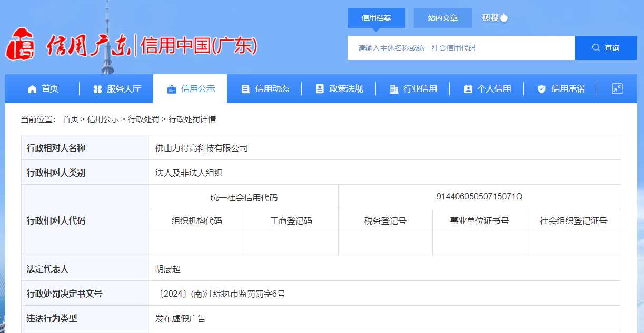Open the 政策法规 navigation item
This screenshot has width=644, height=333.
tap(339, 89)
